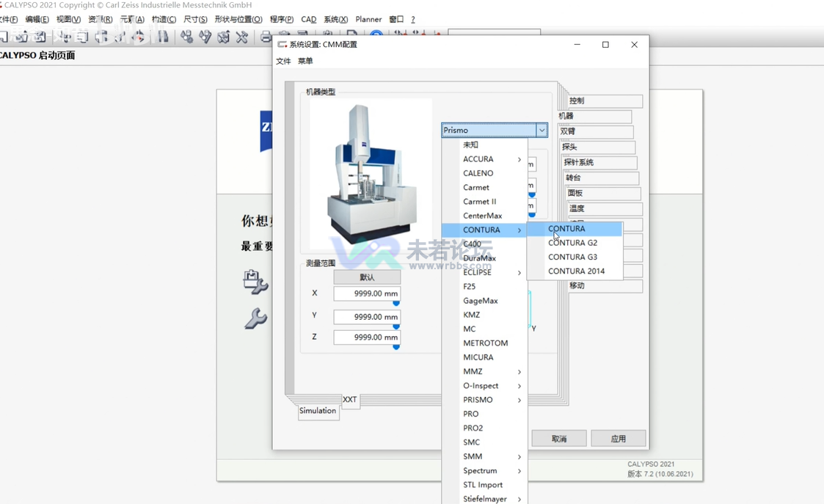Viewport: 824px width, 504px height.
Task: Open 形状与位置(O) in the main menu bar
Action: tap(238, 20)
